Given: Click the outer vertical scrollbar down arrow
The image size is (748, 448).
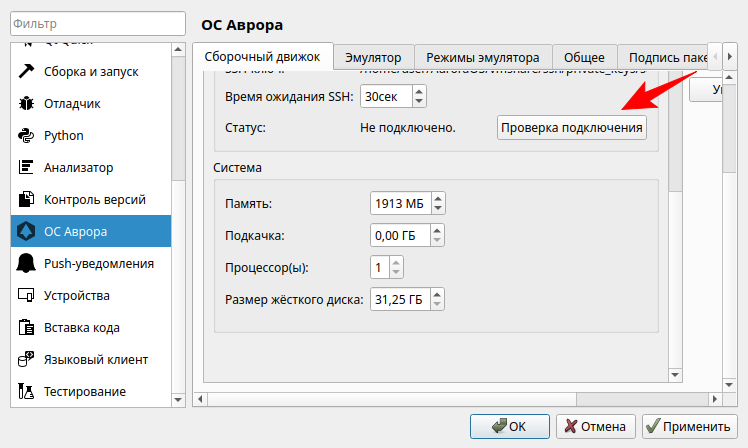Looking at the screenshot, I should click(729, 385).
